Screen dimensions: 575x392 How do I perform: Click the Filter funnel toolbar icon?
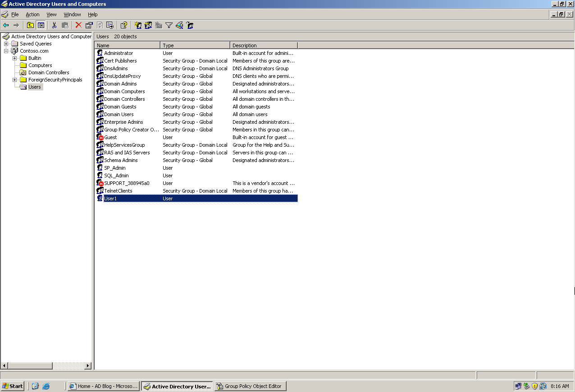pos(169,25)
